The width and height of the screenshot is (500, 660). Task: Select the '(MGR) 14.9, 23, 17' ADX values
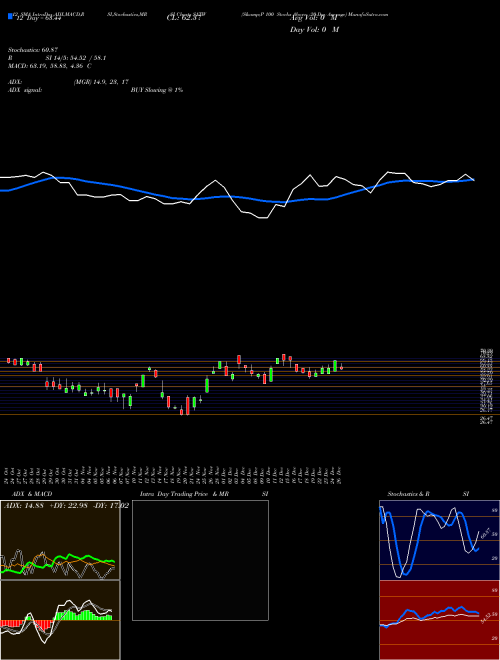pos(101,82)
